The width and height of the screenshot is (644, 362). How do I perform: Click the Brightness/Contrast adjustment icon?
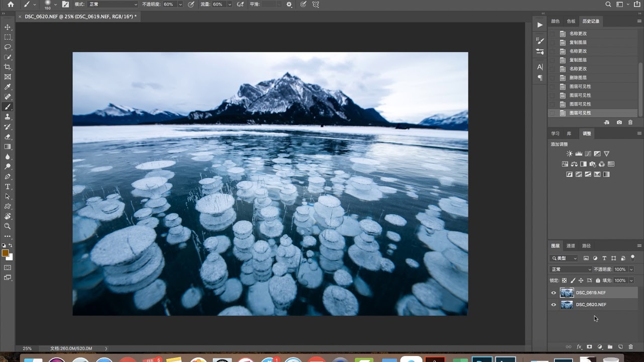(569, 154)
